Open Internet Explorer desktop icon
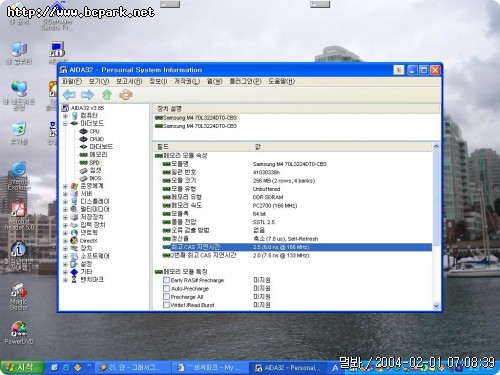This screenshot has width=500, height=375. [x=19, y=176]
